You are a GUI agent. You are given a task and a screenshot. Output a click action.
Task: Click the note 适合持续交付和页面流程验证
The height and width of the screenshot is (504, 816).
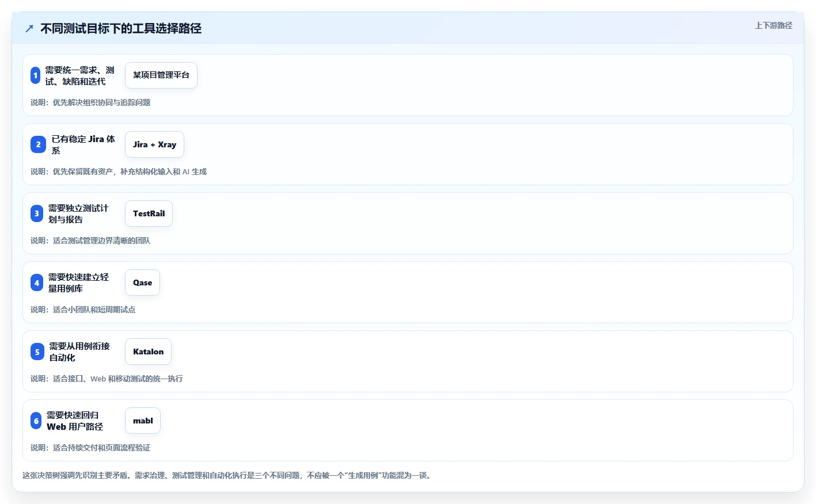(x=101, y=448)
